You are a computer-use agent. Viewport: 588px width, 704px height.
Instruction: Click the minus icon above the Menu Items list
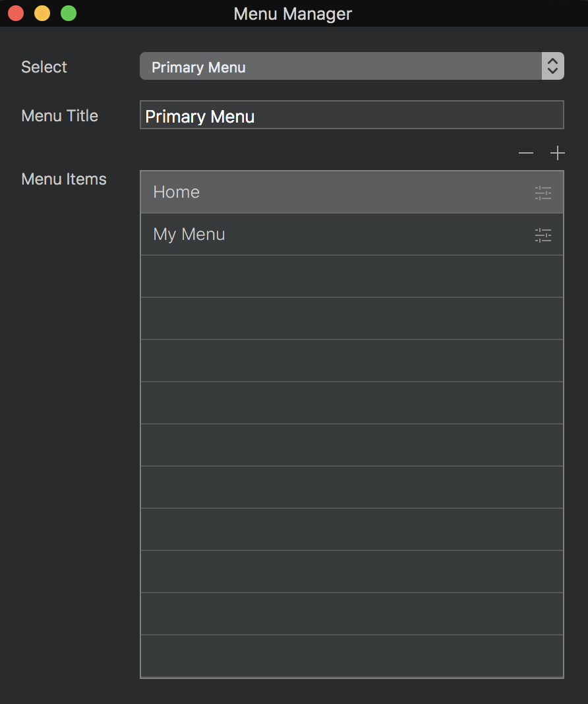click(525, 153)
